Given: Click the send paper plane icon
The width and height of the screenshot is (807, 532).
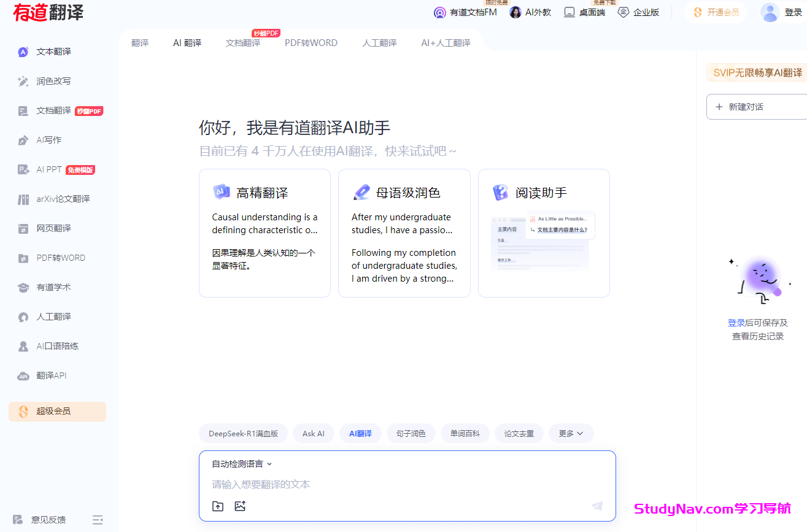Looking at the screenshot, I should tap(597, 506).
